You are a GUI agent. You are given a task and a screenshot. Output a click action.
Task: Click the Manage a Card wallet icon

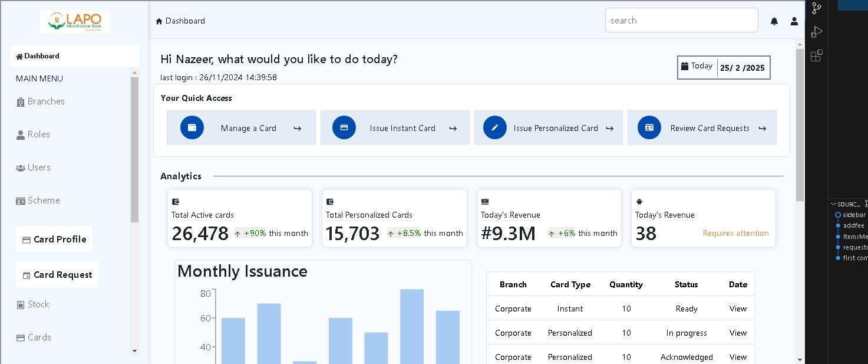(192, 127)
